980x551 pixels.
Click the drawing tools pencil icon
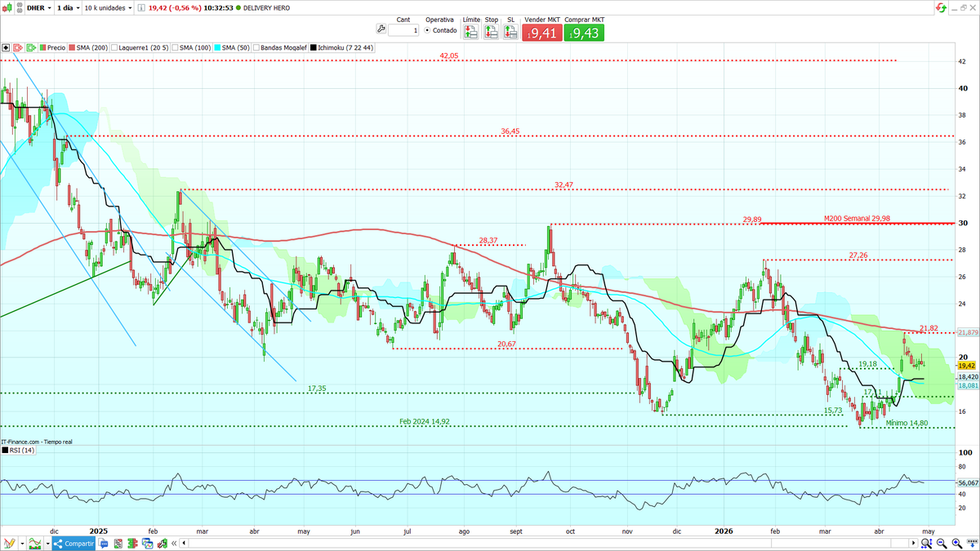(x=9, y=543)
